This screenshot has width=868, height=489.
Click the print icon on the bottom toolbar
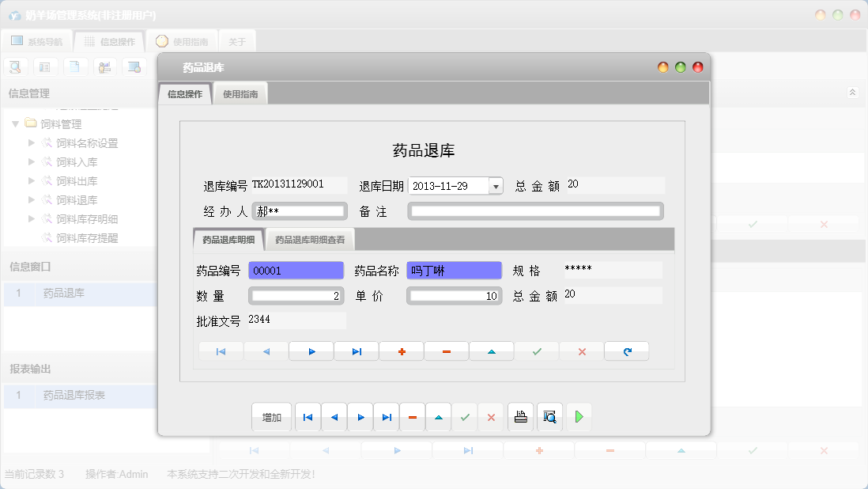520,417
